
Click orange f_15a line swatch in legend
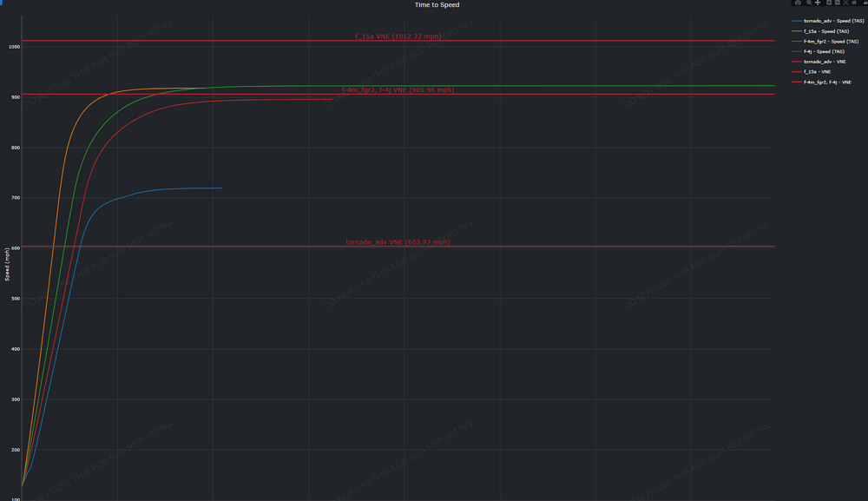797,31
